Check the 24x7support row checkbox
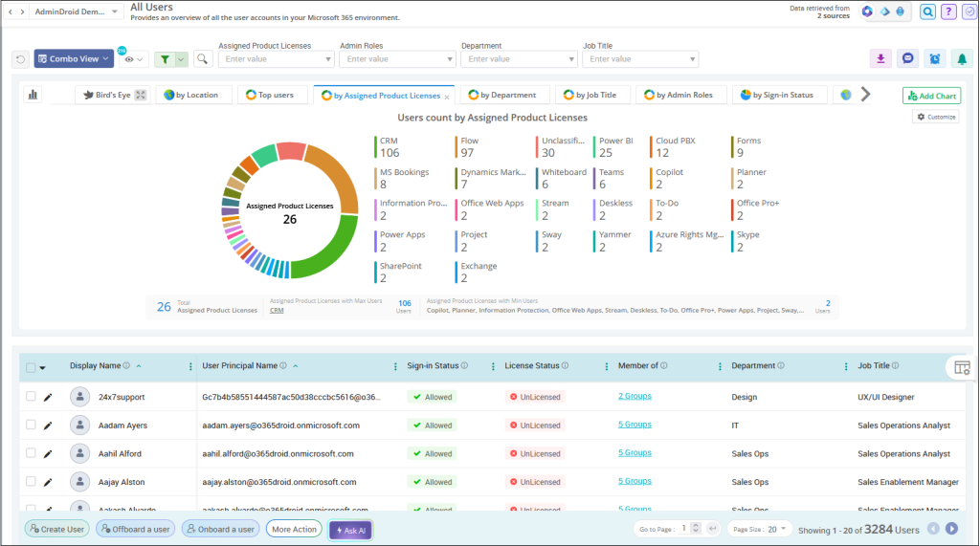980x546 pixels. tap(31, 396)
